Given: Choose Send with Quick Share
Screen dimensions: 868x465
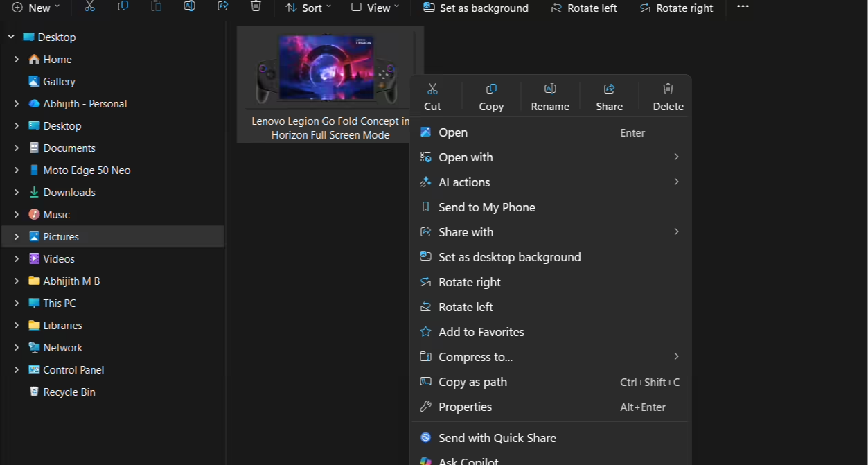Looking at the screenshot, I should [x=550, y=438].
